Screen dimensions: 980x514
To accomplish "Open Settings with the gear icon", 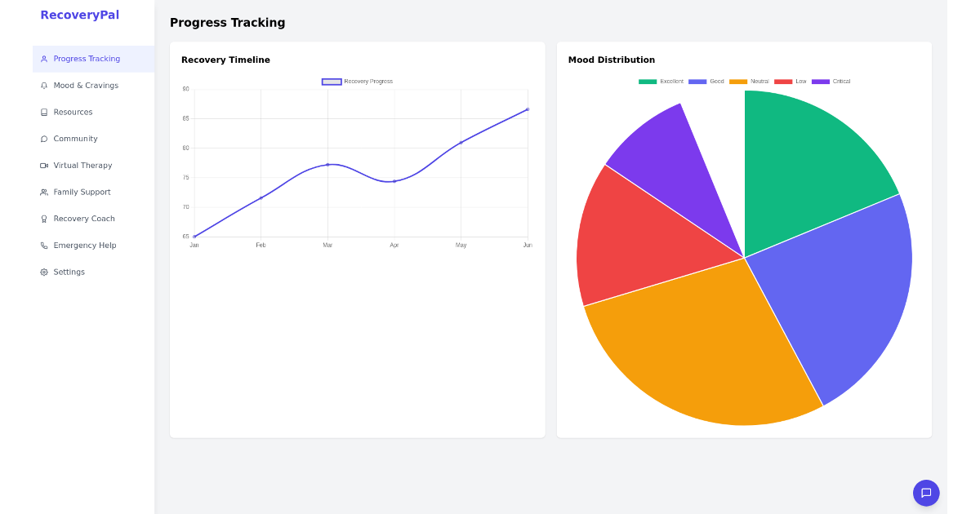I will pyautogui.click(x=43, y=272).
